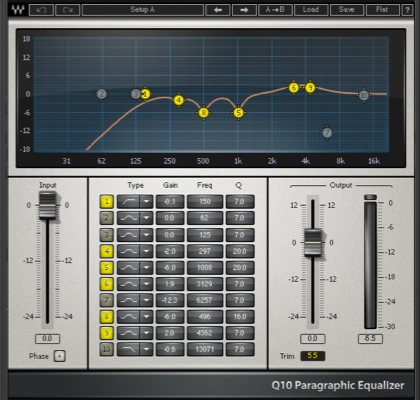Click the redo arrow icon in top toolbar
Viewport: 420px width, 400px height.
click(68, 10)
